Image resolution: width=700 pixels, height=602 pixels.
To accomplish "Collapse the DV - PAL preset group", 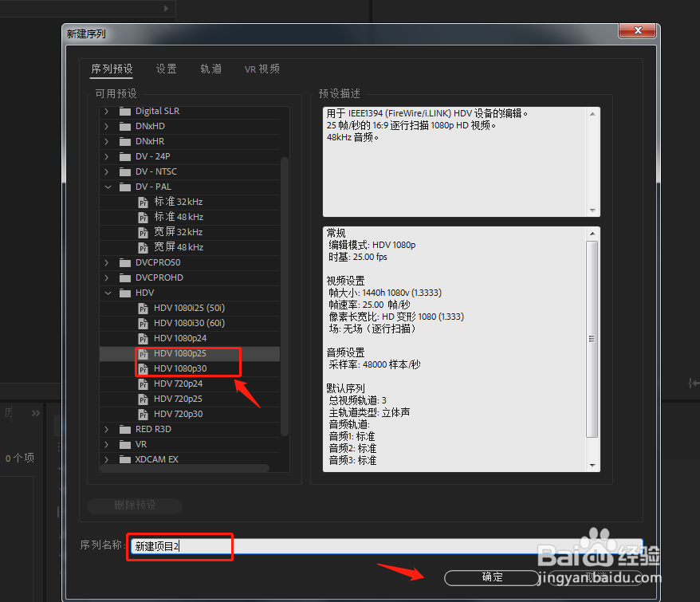I will [107, 187].
